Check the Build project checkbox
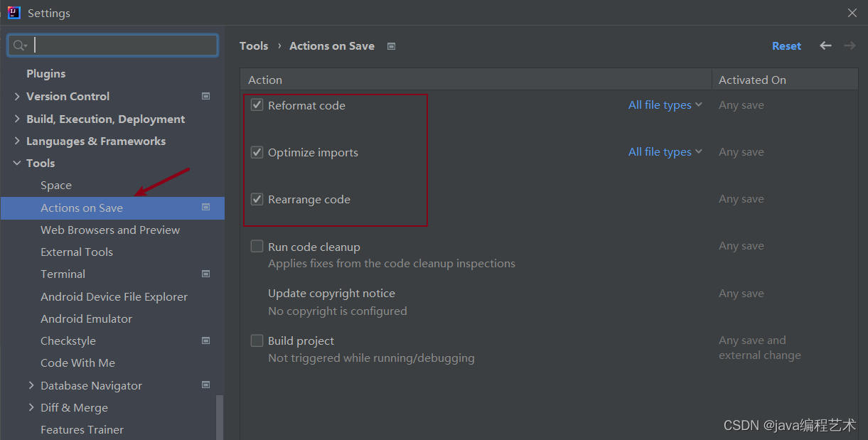Screen dimensions: 868x440 coord(257,340)
